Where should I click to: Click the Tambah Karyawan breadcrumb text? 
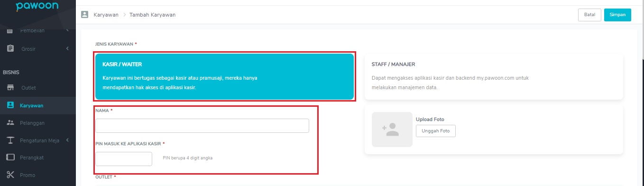coord(152,15)
